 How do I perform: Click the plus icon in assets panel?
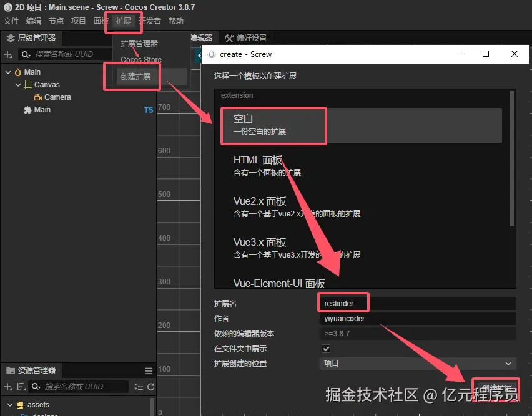(7, 387)
